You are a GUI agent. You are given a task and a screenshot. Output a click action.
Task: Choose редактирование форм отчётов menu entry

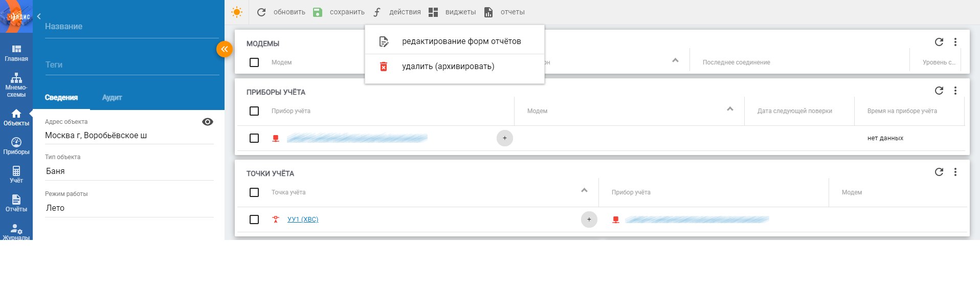pos(455,41)
